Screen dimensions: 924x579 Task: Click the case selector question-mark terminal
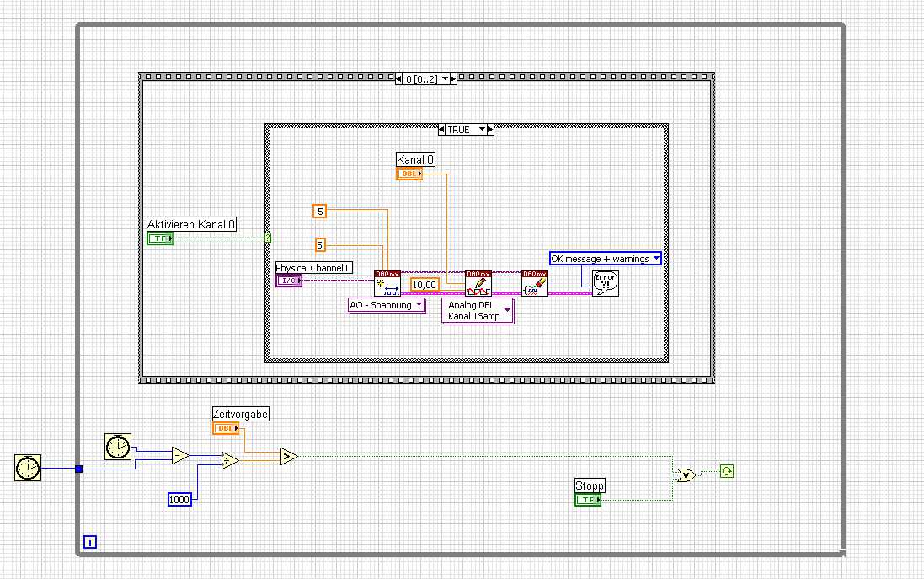[x=268, y=239]
